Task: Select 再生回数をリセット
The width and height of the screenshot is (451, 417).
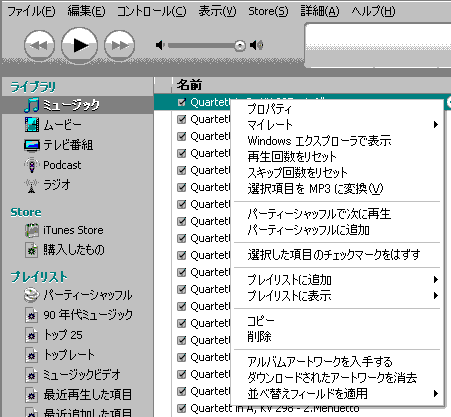Action: pyautogui.click(x=337, y=157)
